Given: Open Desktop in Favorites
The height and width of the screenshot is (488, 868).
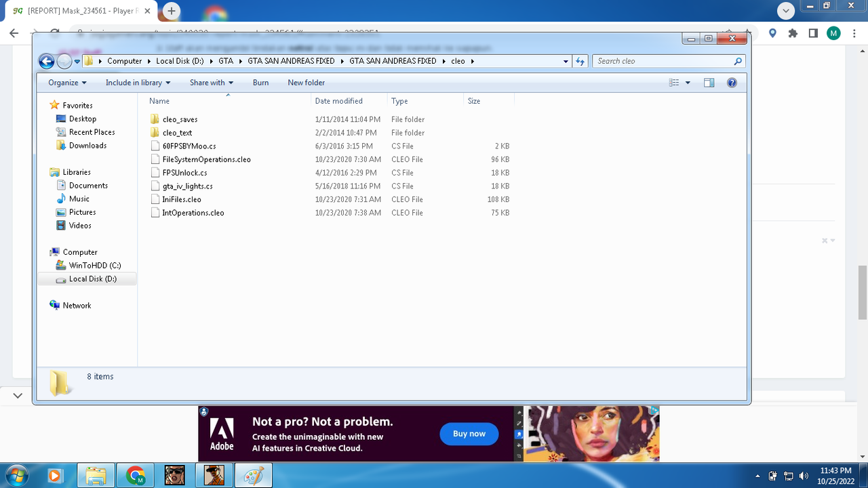Looking at the screenshot, I should point(82,119).
